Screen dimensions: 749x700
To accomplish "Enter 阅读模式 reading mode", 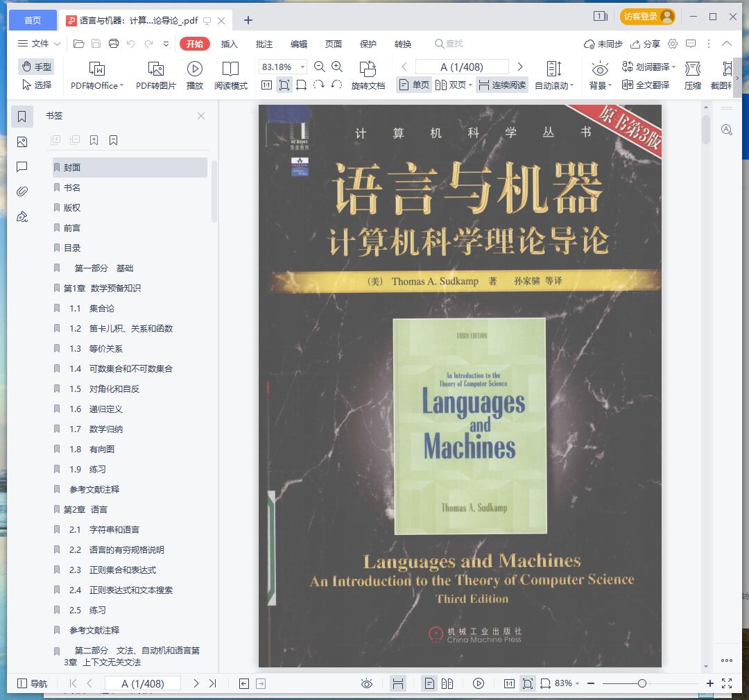I will pos(231,76).
